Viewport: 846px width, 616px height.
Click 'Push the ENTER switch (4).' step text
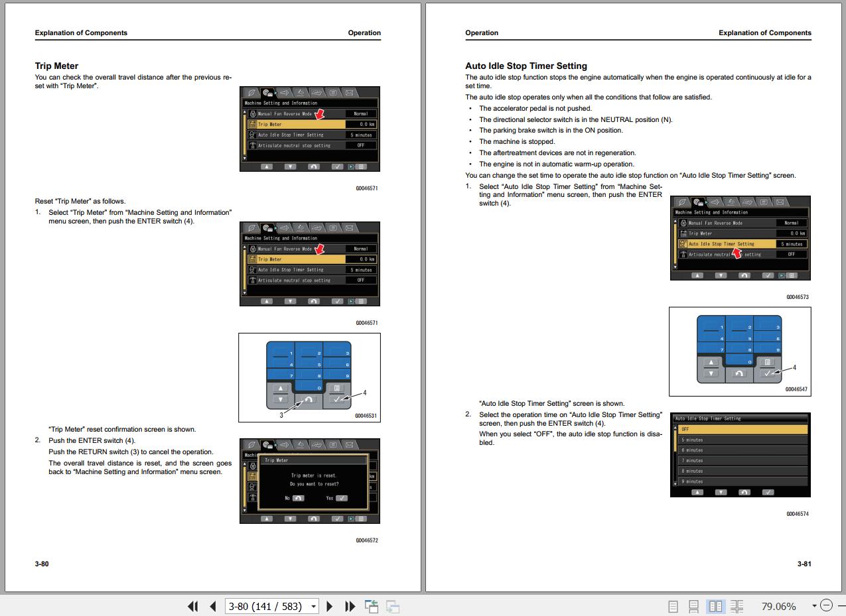pos(92,440)
